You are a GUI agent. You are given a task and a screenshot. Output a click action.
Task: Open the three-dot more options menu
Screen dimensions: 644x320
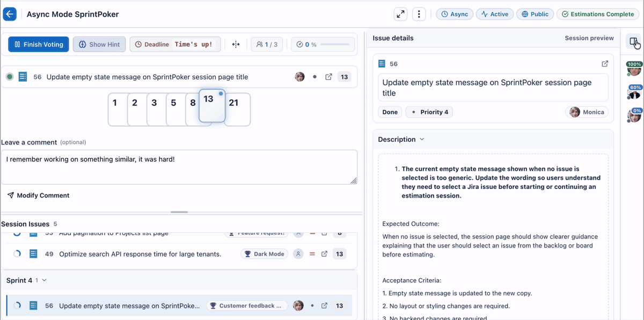(x=419, y=14)
